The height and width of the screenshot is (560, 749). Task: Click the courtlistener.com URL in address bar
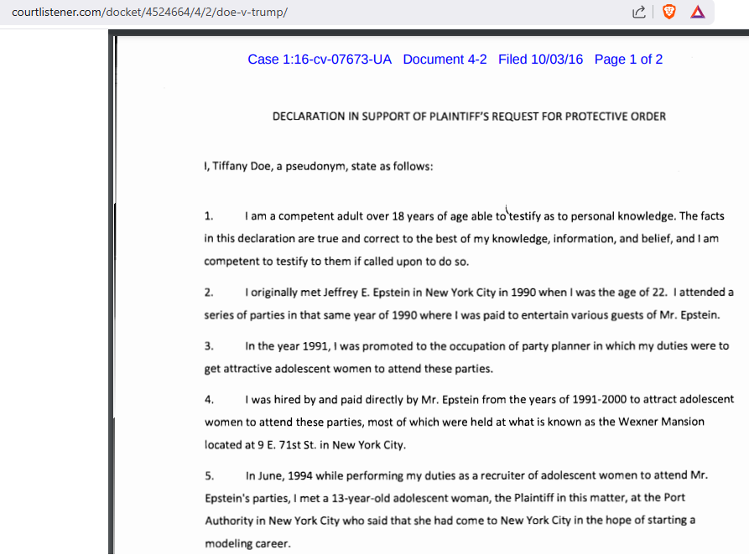(x=149, y=12)
